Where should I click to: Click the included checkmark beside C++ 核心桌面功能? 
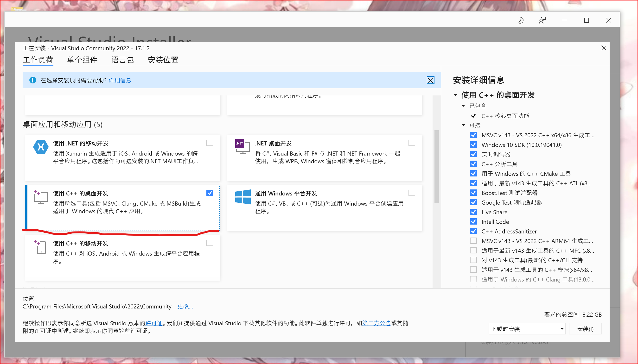click(473, 116)
